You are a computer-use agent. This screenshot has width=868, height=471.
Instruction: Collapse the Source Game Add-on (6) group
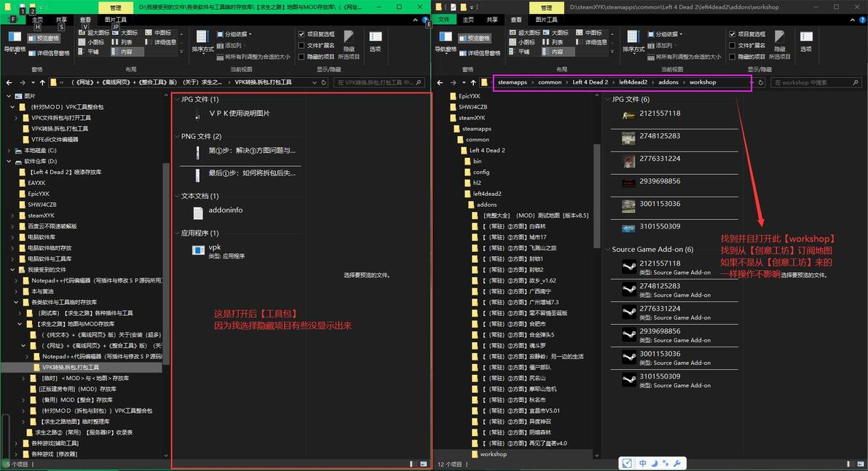coord(607,250)
